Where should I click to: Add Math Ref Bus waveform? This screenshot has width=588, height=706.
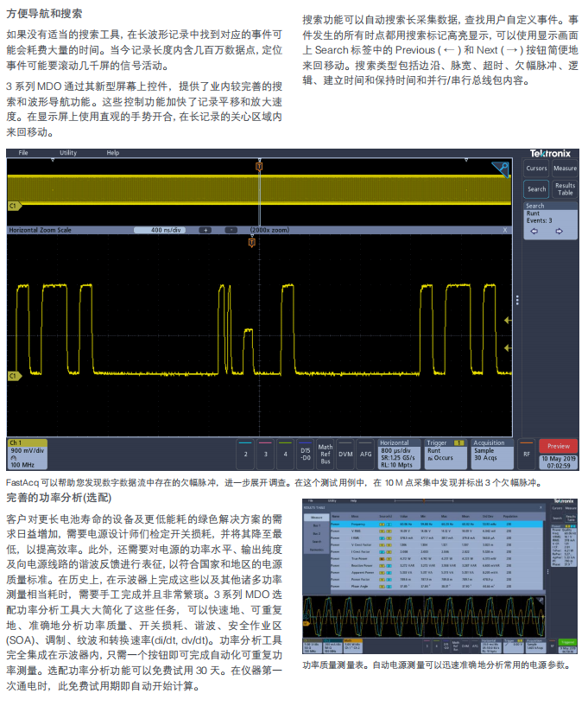pos(326,455)
